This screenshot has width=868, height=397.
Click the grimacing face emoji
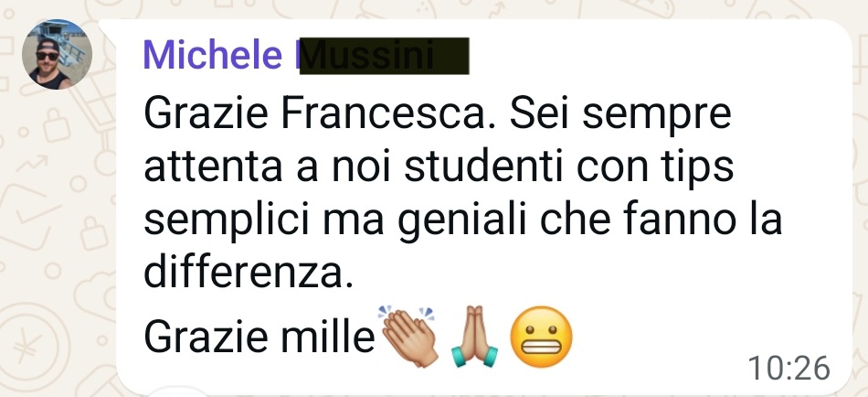[540, 336]
